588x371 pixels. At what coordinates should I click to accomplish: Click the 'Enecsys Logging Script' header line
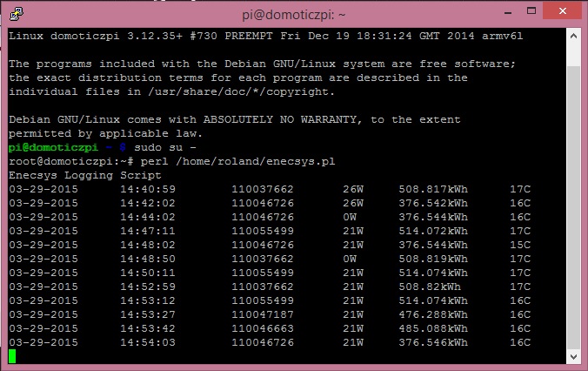tap(85, 175)
